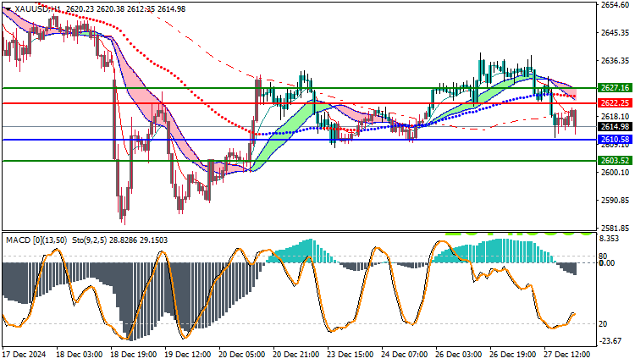Select the XAUUSD,H1 chart title text
This screenshot has height=364, width=635.
(x=37, y=9)
